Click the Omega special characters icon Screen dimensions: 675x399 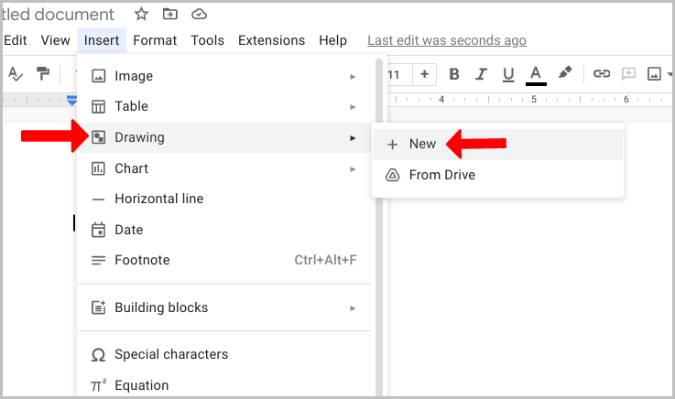(x=99, y=355)
